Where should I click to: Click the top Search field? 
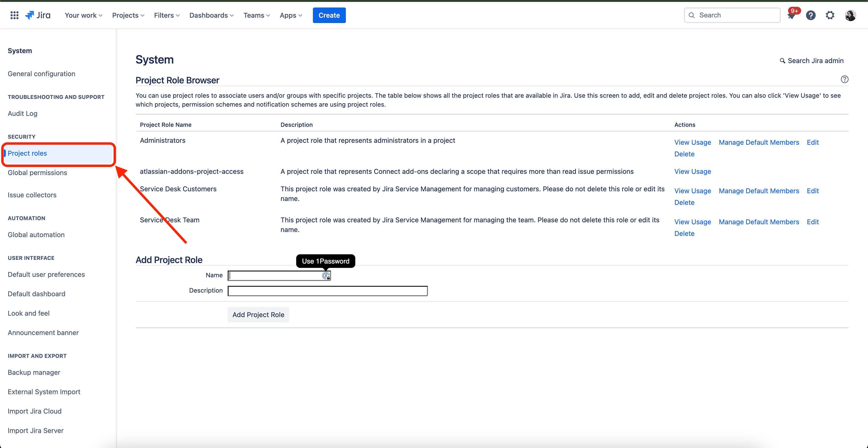pyautogui.click(x=732, y=15)
